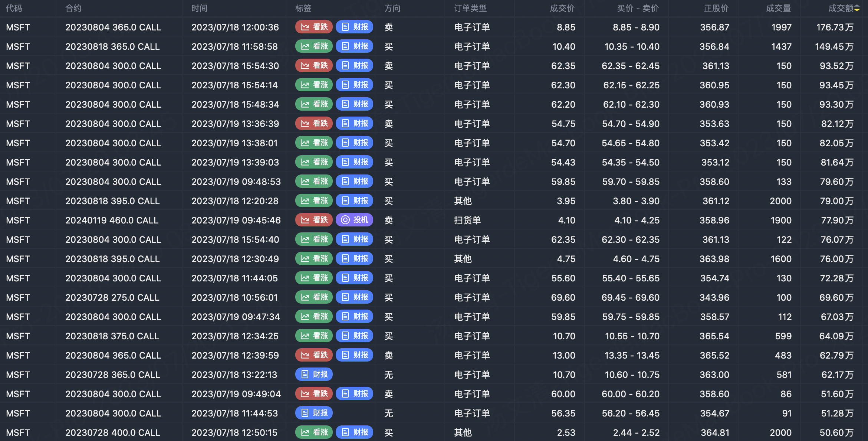Select contract 20230728 365.0 CALL

pos(113,375)
